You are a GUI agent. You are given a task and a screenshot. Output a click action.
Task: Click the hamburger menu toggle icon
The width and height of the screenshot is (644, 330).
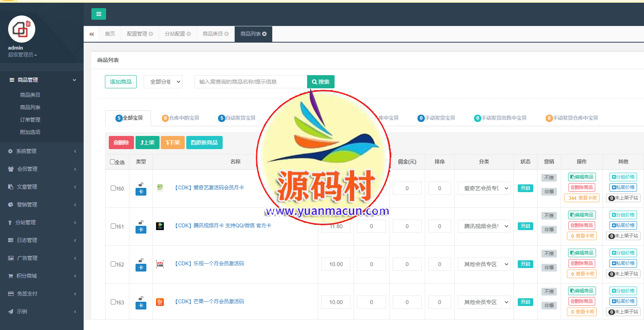click(x=98, y=14)
